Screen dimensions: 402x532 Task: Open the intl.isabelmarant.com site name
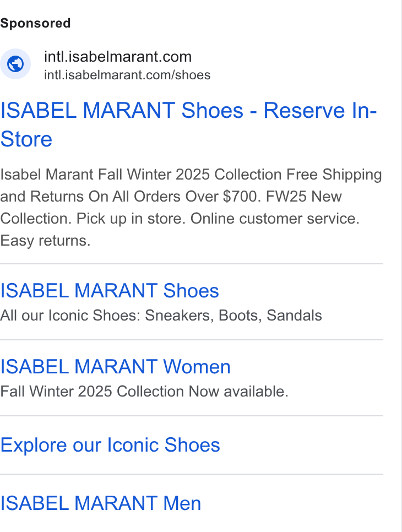click(118, 57)
